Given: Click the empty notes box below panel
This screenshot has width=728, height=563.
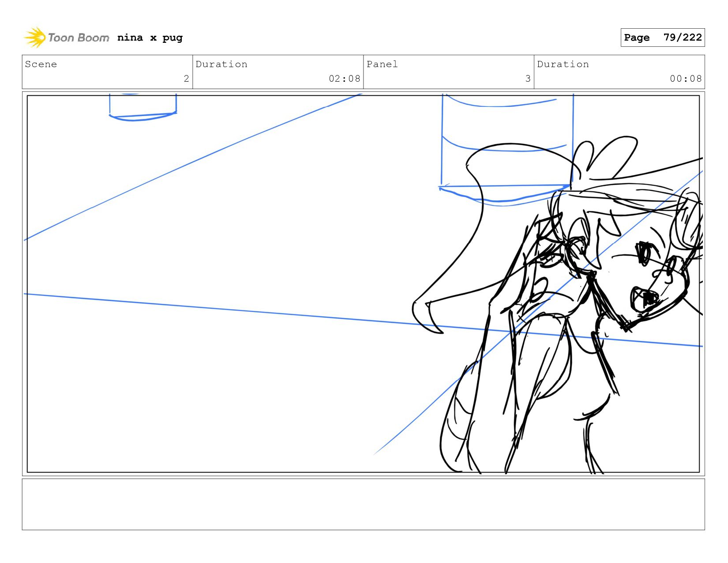Looking at the screenshot, I should click(x=363, y=504).
